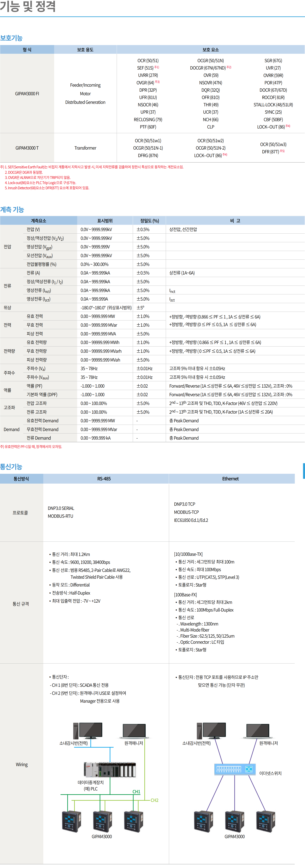305x868 pixels.
Task: Click the 상전압, 선간전압 remark
Action: 183,229
